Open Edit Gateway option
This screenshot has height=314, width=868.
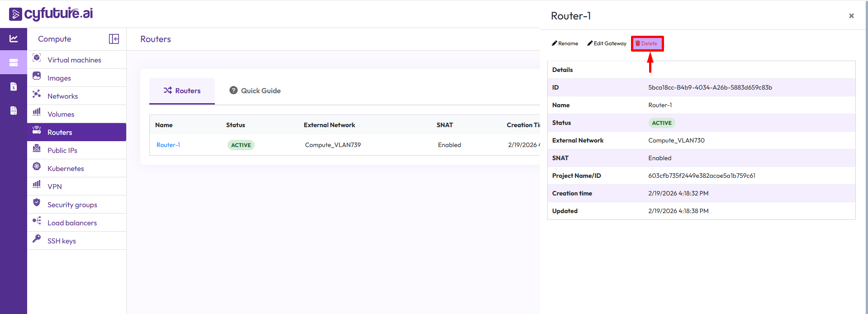pos(607,43)
